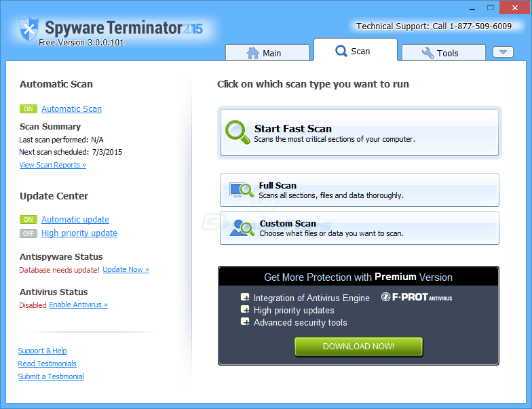Viewport: 532px width, 409px height.
Task: Click the F-PROT Antivirus logo
Action: 417,297
